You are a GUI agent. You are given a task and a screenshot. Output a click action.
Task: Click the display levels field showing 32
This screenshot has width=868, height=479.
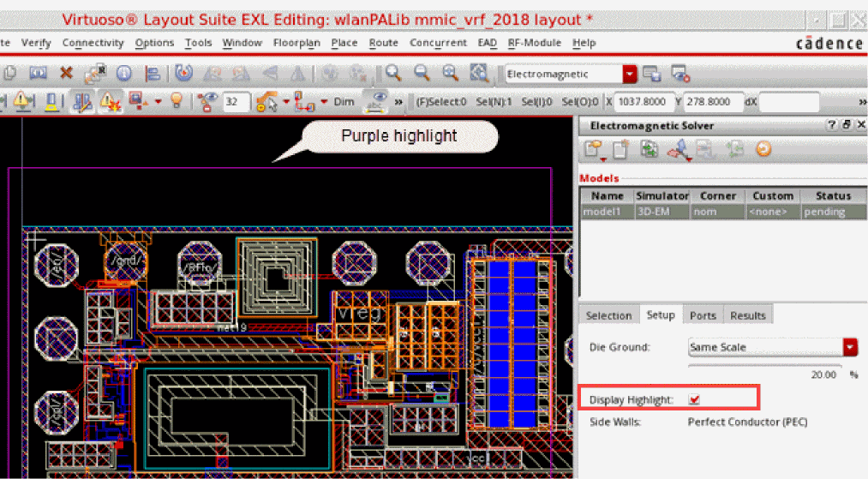coord(236,102)
